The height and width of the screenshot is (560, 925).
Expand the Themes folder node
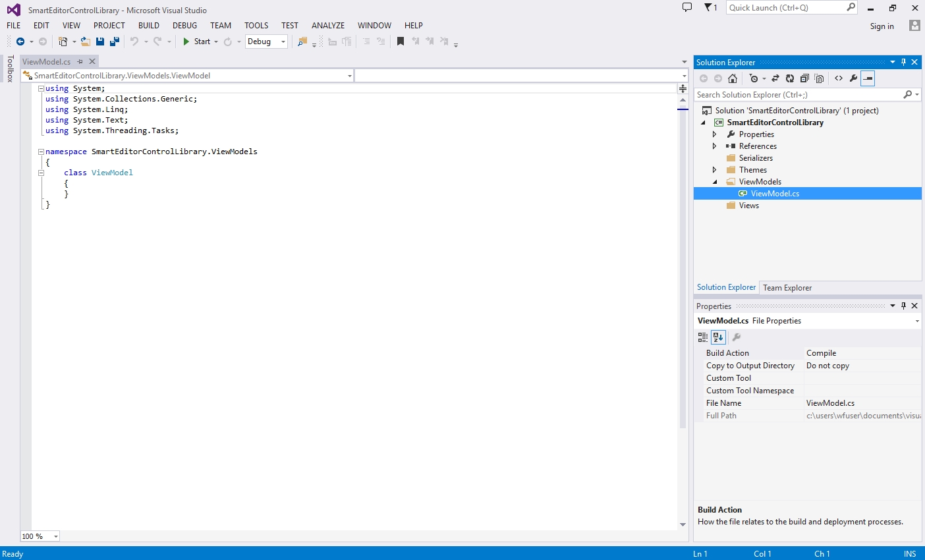pos(714,170)
